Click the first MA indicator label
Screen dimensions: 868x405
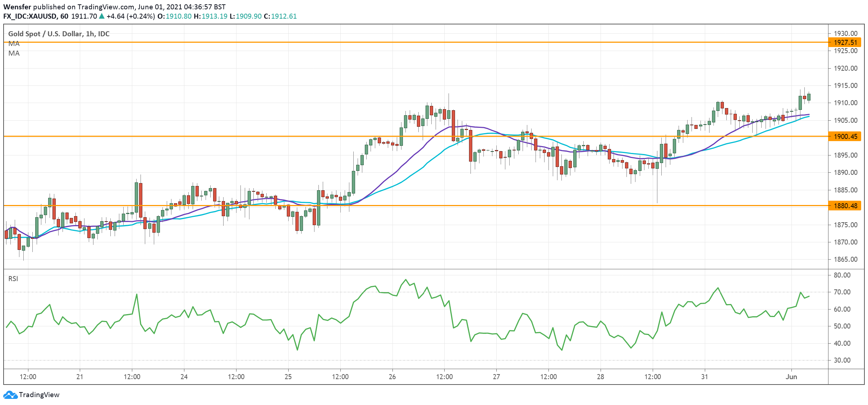point(13,44)
